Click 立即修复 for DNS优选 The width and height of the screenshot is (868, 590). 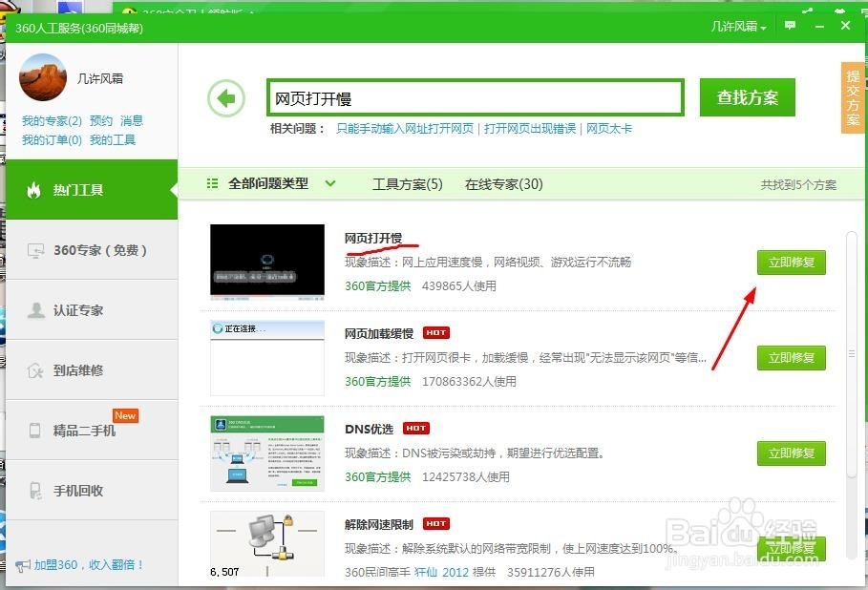[791, 453]
